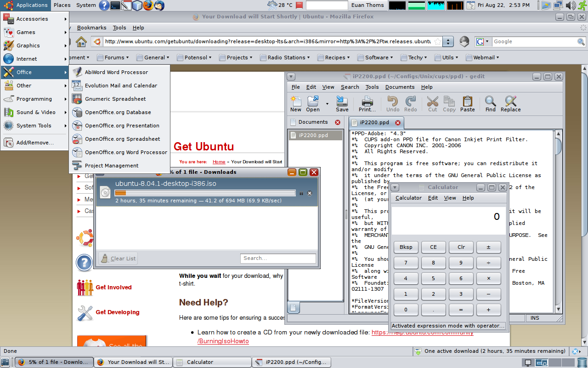Launch Evolution Mail and Calendar
The image size is (588, 368).
pyautogui.click(x=119, y=86)
